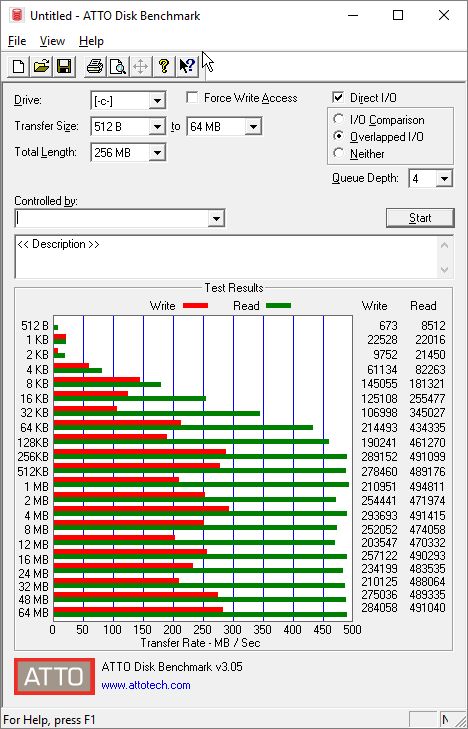Viewport: 468px width, 729px height.
Task: Select the Neither radio button
Action: [339, 153]
